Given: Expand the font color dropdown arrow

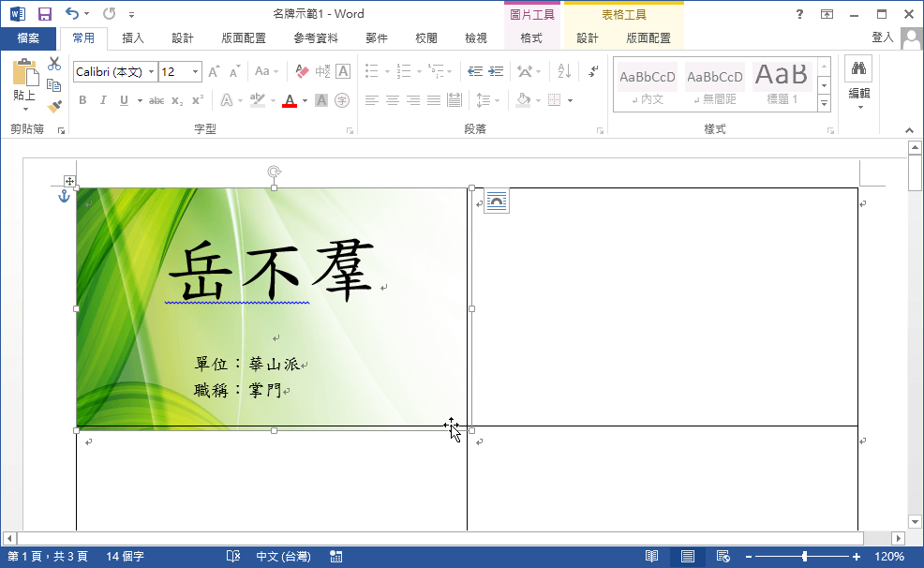Looking at the screenshot, I should coord(303,100).
